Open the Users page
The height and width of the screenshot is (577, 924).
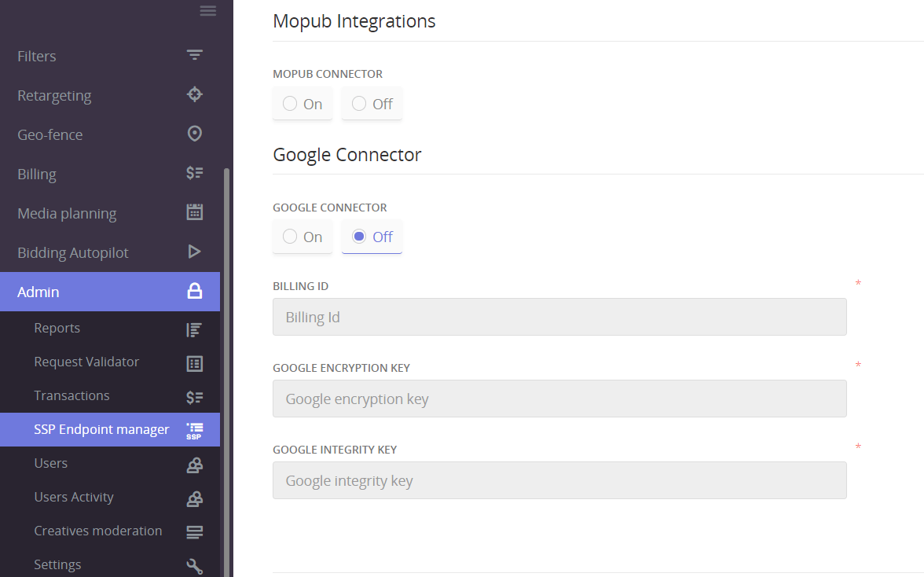[110, 463]
